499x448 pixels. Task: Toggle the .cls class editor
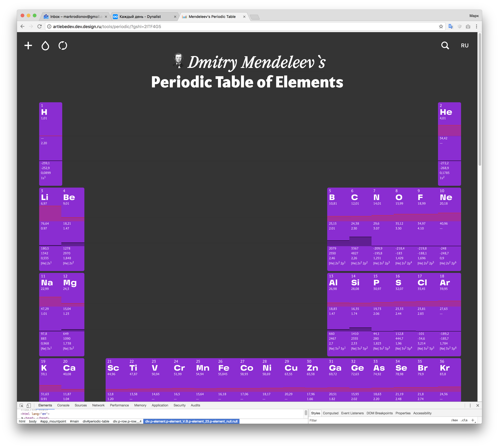[x=464, y=420]
